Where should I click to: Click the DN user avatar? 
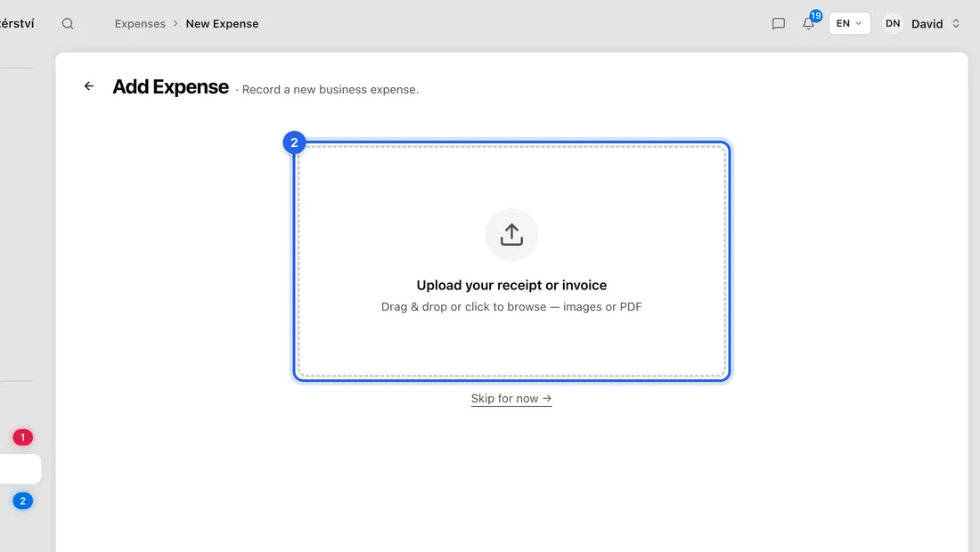(893, 24)
